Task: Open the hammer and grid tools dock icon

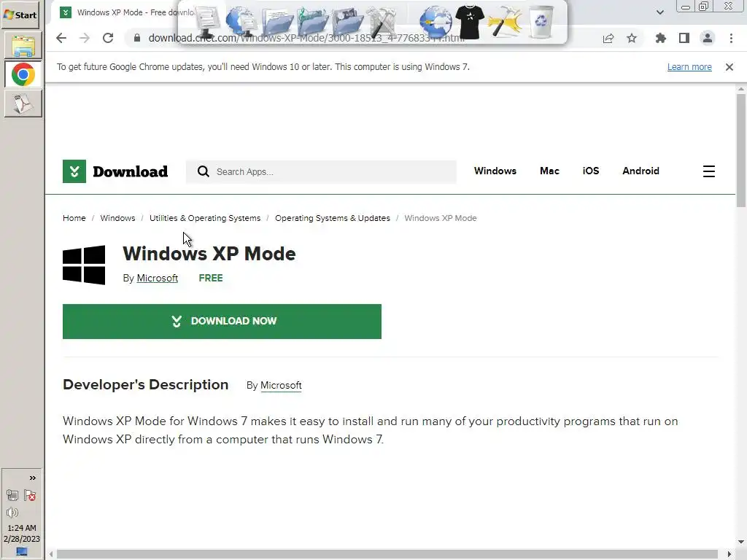Action: [382, 21]
